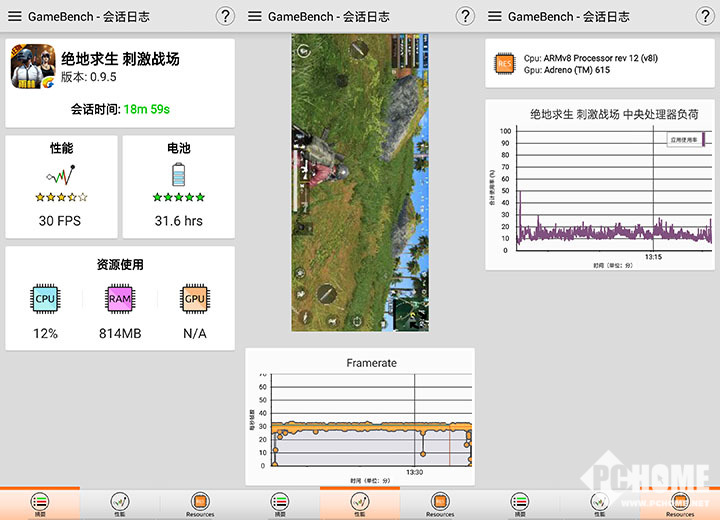Switch to 性能 tab on summary screen
720x520 pixels.
tap(120, 504)
